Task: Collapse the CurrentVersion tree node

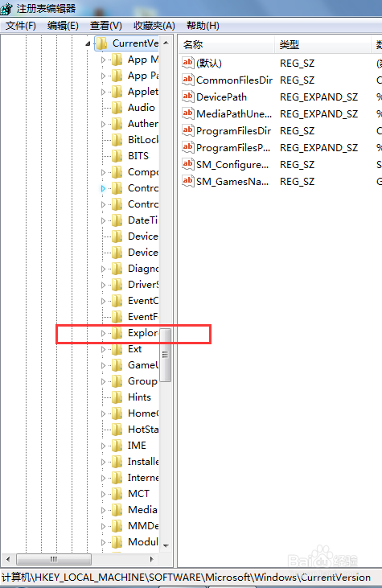Action: tap(88, 44)
